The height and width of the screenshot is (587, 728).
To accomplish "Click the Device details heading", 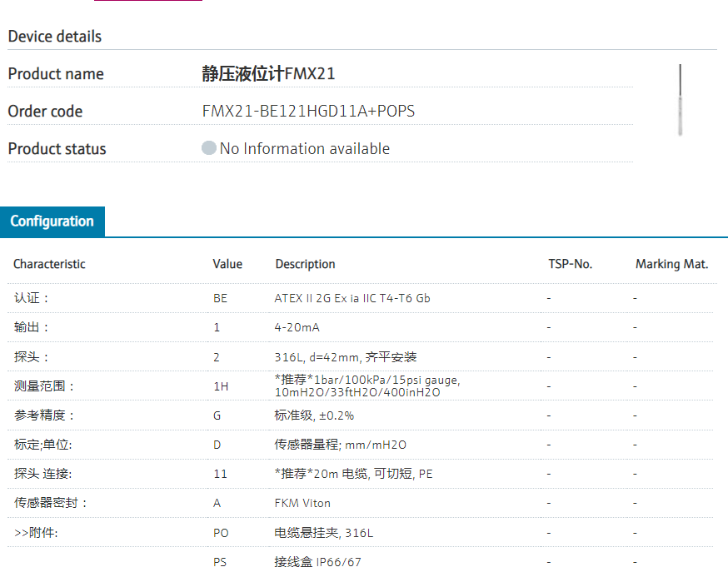I will point(55,37).
